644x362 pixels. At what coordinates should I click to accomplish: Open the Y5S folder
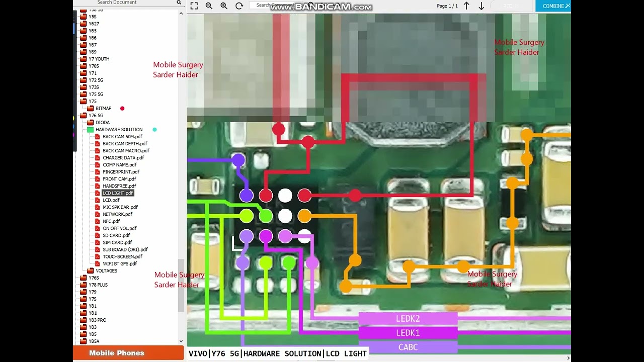[93, 17]
